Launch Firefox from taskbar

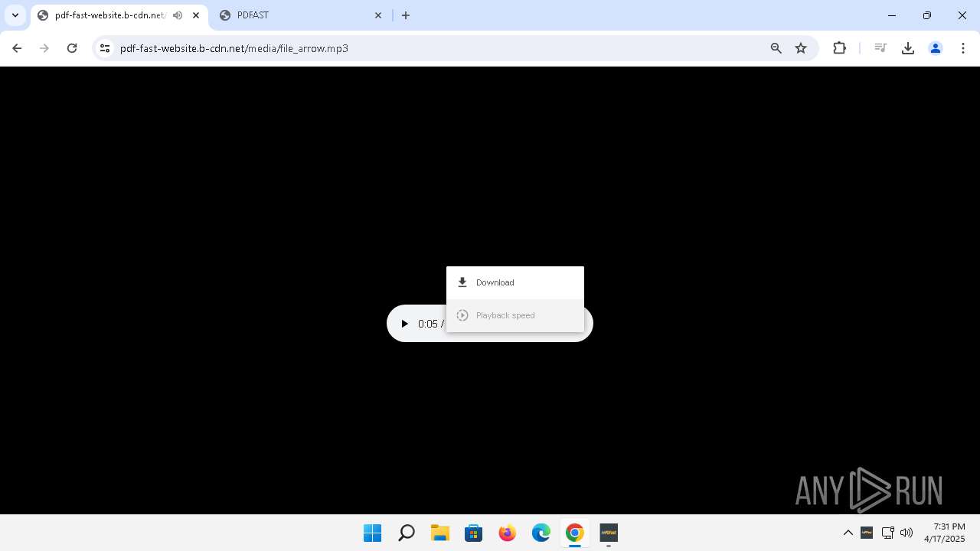[x=508, y=533]
